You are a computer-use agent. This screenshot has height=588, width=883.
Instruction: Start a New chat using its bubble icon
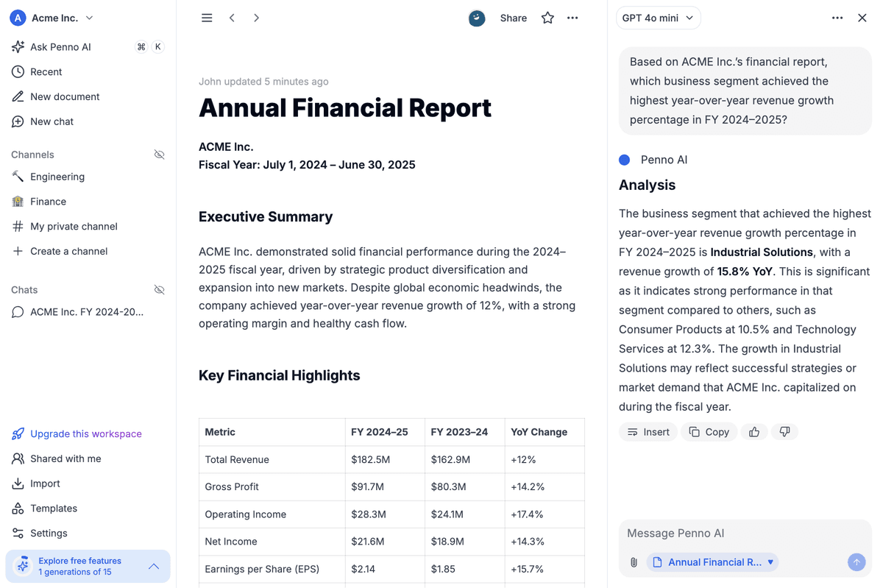[18, 121]
